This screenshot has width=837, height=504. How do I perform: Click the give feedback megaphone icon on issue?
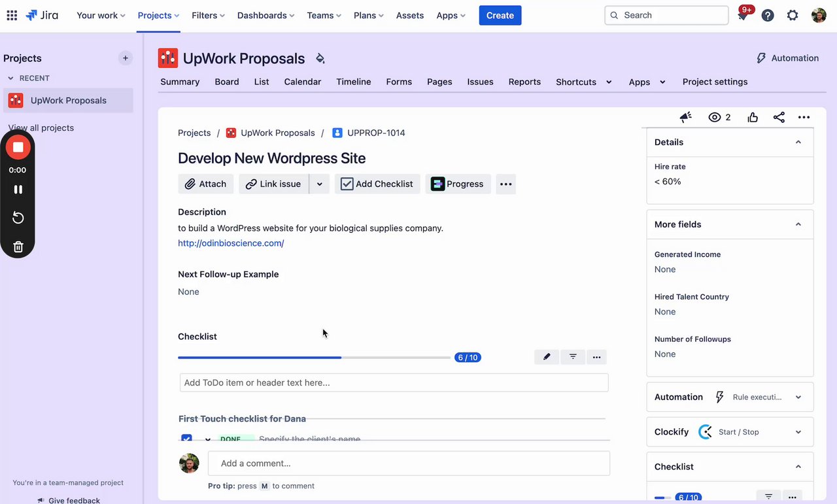[x=685, y=118]
